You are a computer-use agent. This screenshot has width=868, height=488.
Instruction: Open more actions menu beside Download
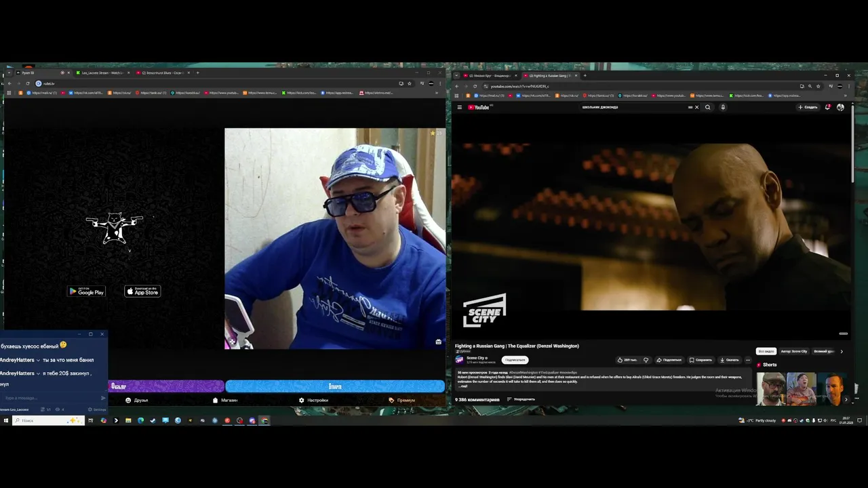748,360
